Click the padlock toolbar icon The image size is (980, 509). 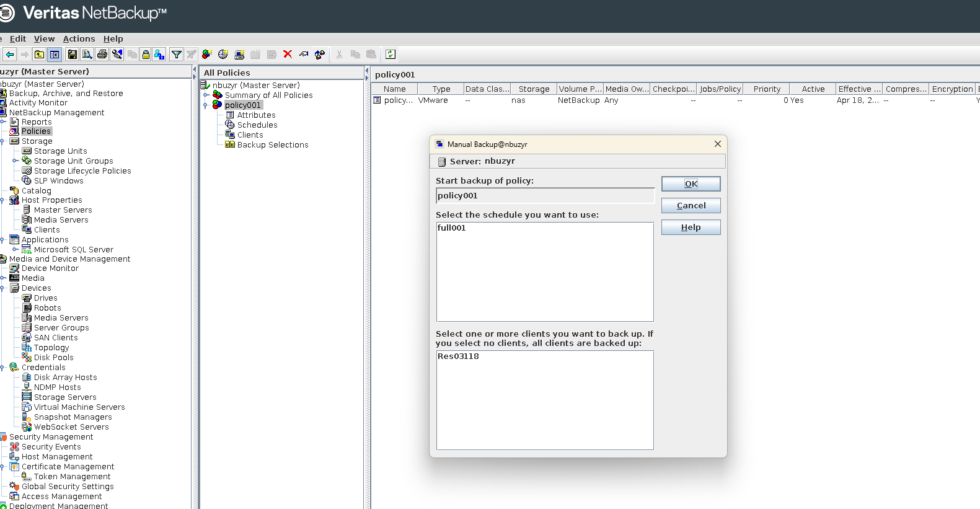click(146, 55)
